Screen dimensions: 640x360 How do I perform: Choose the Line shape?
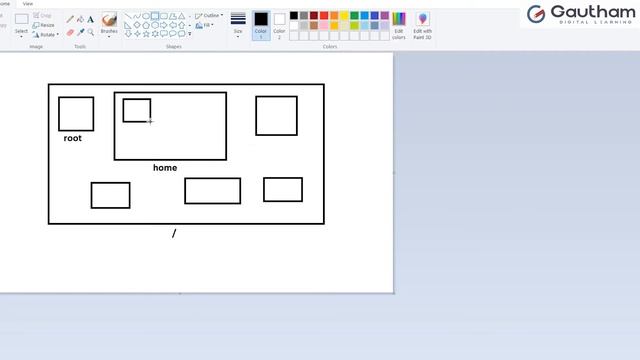click(128, 16)
